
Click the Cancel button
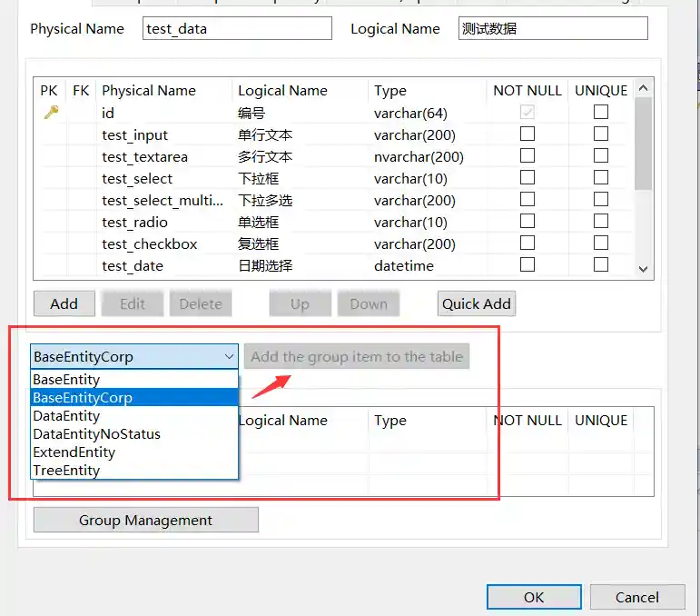click(637, 597)
